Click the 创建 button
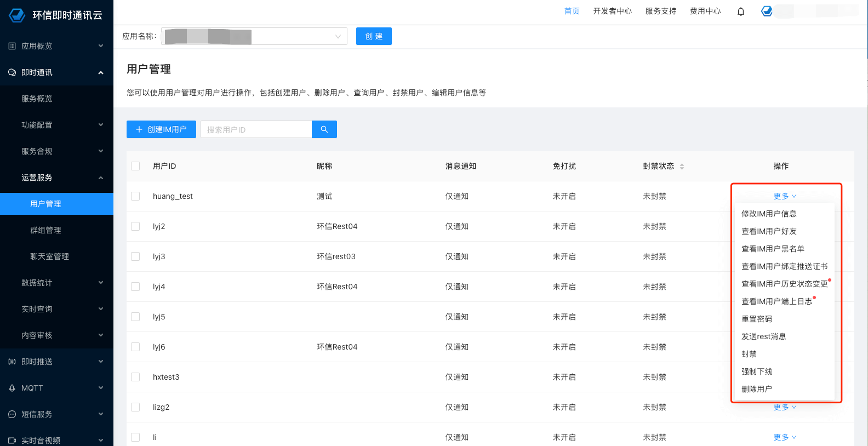 click(x=374, y=36)
